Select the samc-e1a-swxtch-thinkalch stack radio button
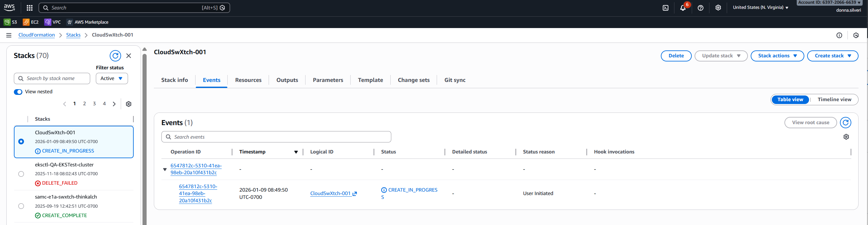This screenshot has height=225, width=868. [x=21, y=206]
